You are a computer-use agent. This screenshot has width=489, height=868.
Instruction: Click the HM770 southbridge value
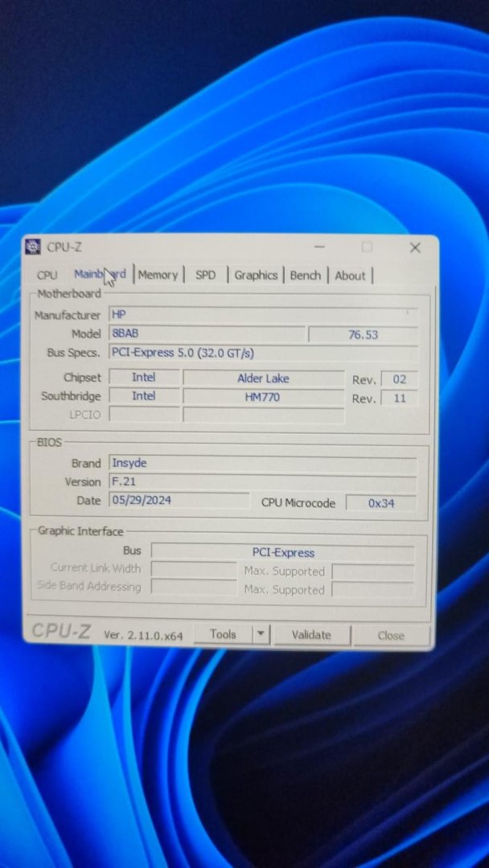pyautogui.click(x=264, y=397)
